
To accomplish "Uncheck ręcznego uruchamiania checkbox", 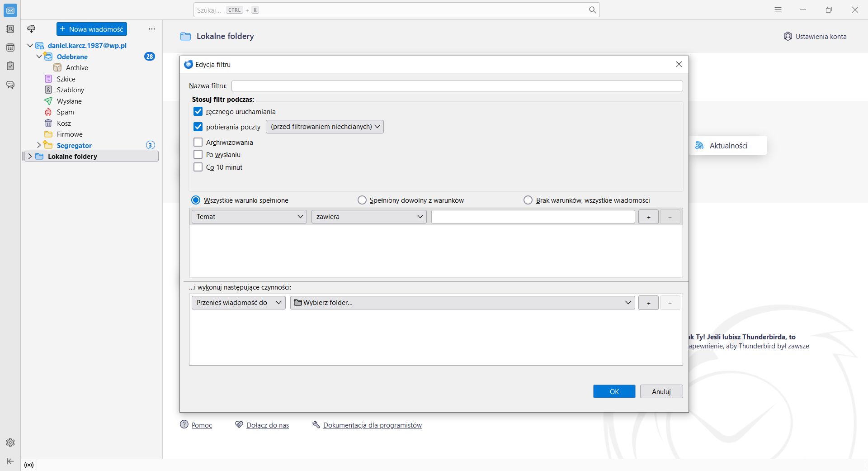I will (198, 111).
